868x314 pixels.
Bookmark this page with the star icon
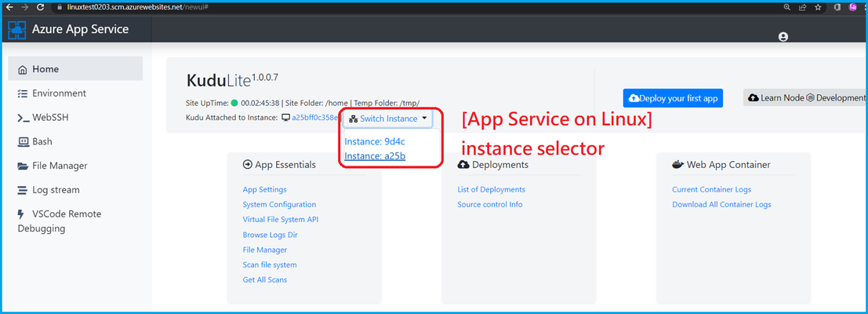pyautogui.click(x=818, y=7)
